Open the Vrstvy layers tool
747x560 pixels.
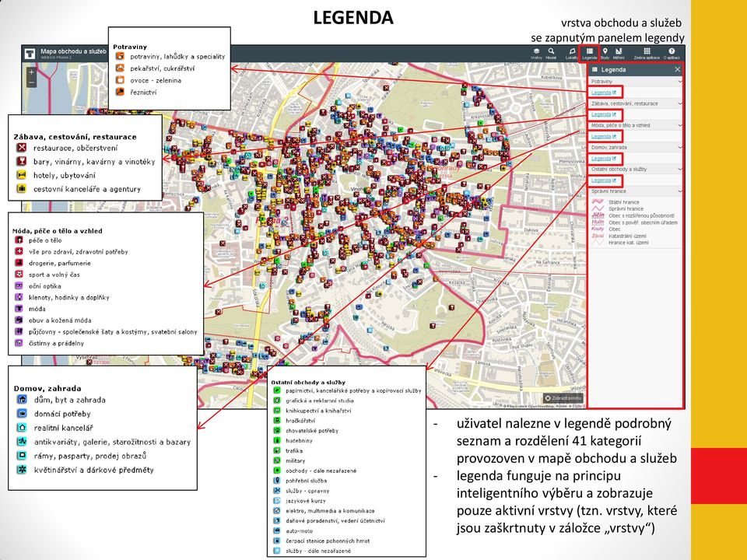[536, 54]
